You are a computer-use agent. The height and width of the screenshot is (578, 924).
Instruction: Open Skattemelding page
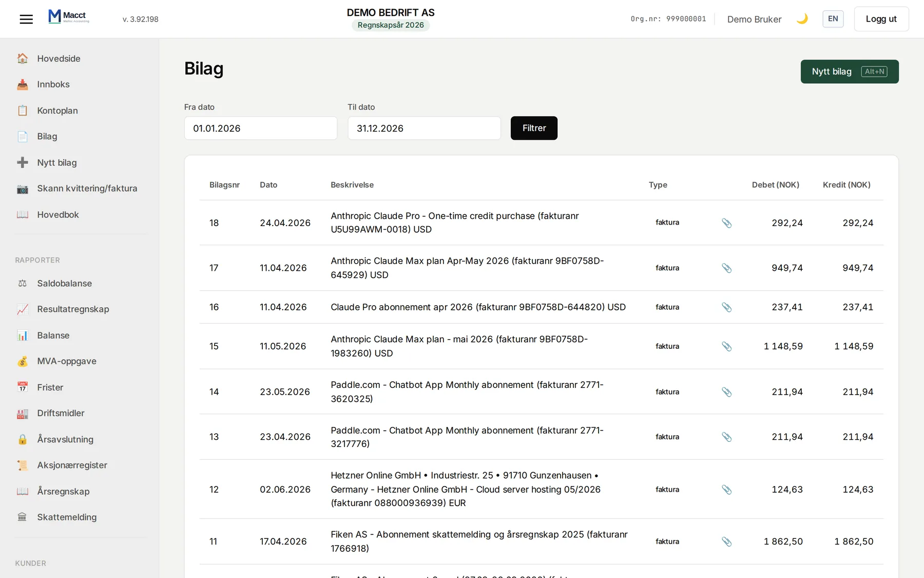click(67, 517)
